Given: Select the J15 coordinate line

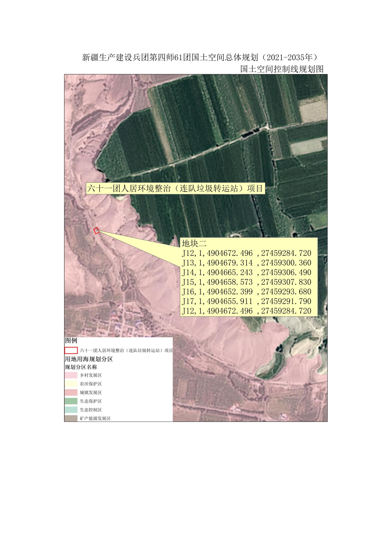Looking at the screenshot, I should (x=246, y=282).
